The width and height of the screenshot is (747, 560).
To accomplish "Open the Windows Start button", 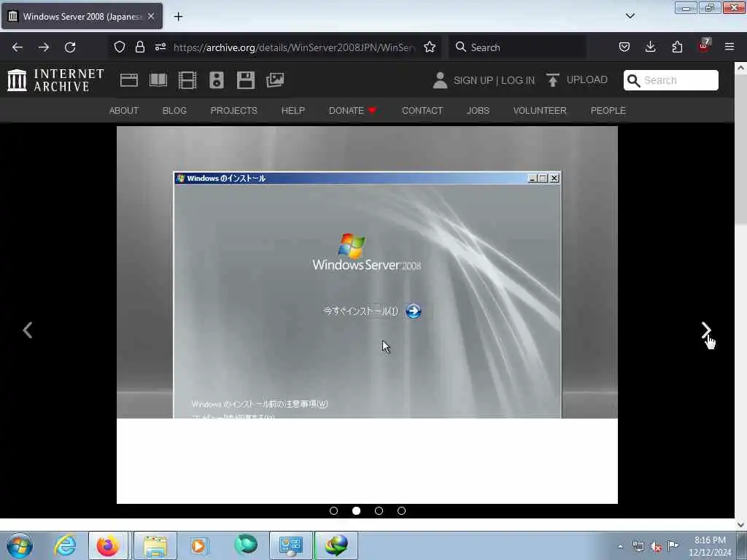I will pyautogui.click(x=20, y=545).
